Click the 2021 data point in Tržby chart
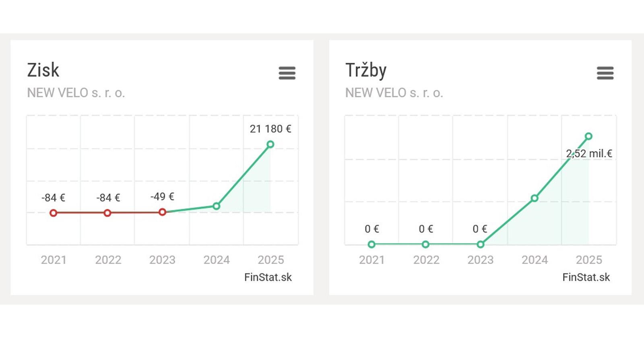The width and height of the screenshot is (644, 338). click(372, 244)
